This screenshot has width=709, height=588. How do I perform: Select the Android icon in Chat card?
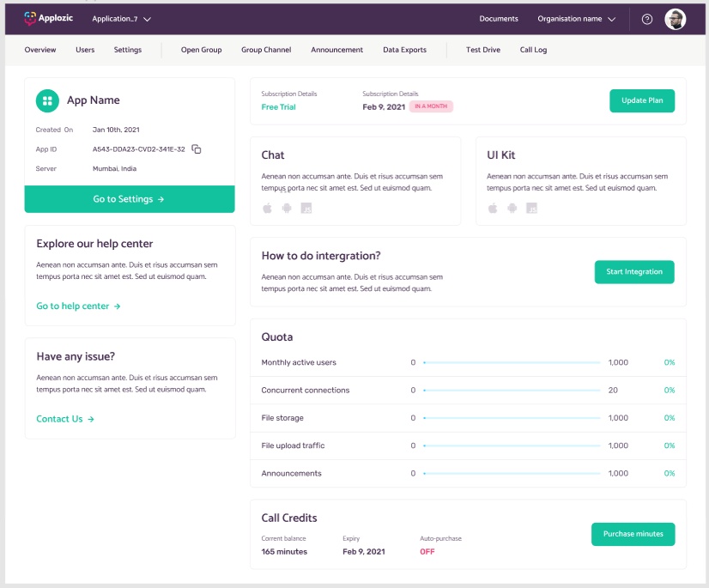[287, 207]
